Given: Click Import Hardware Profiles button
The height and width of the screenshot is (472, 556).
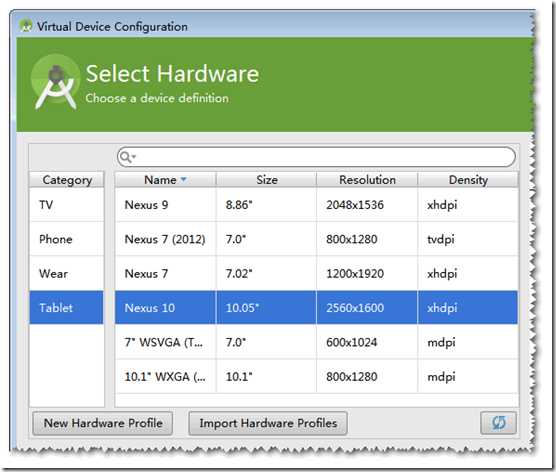Looking at the screenshot, I should coord(268,423).
